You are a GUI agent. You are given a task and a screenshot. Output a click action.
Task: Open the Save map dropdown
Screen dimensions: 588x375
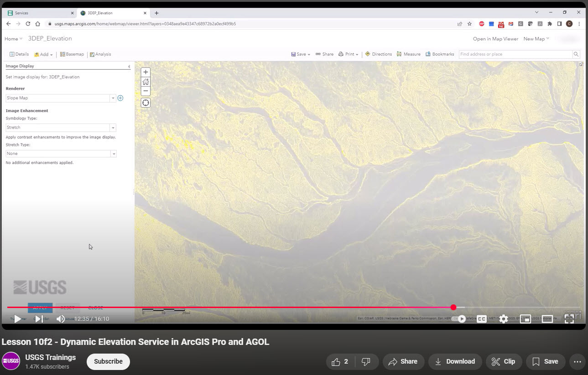301,54
